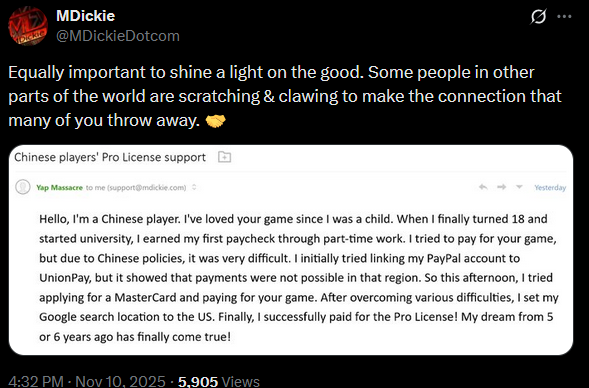The height and width of the screenshot is (388, 589).
Task: Click the email reply arrow icon
Action: click(483, 187)
